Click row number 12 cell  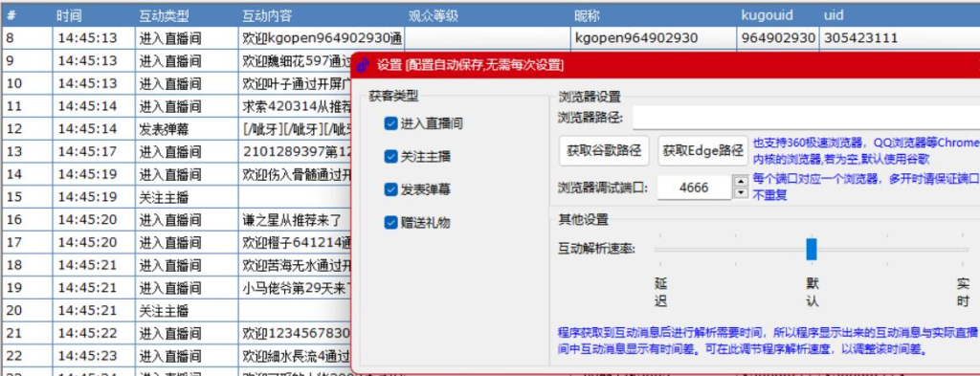pos(27,129)
